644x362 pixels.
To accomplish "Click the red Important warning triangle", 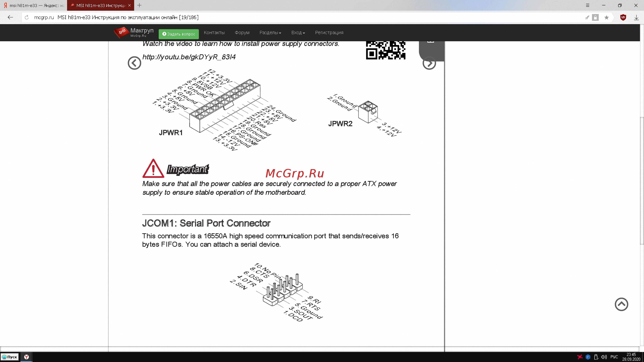I will coord(153,168).
